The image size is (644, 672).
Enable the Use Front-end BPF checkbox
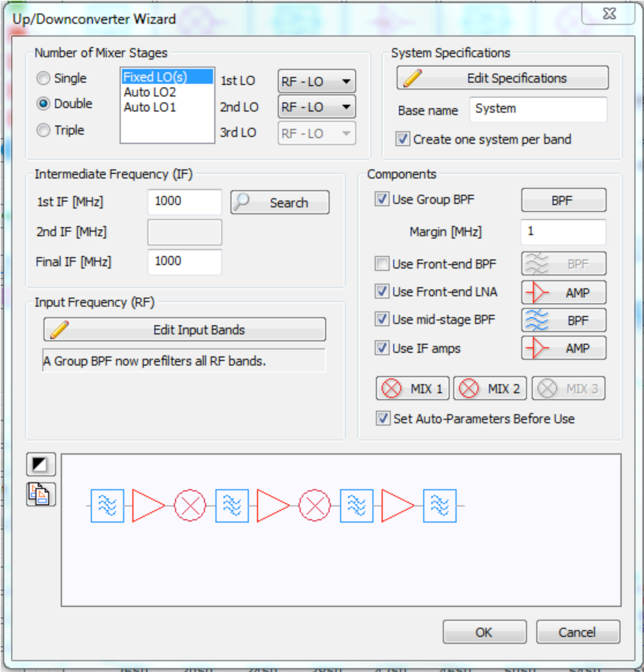382,264
